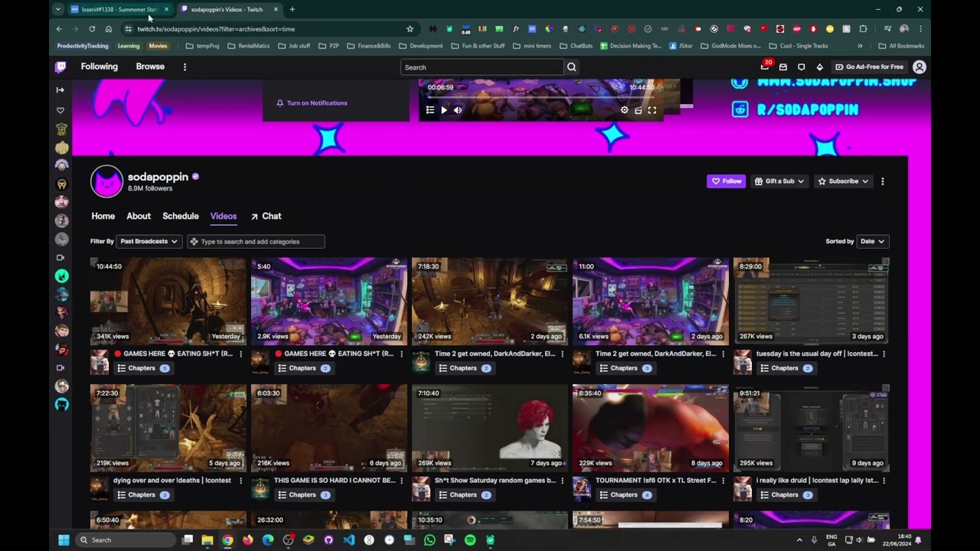Screen dimensions: 980x551
Task: Open Chrome home button
Action: (x=109, y=29)
